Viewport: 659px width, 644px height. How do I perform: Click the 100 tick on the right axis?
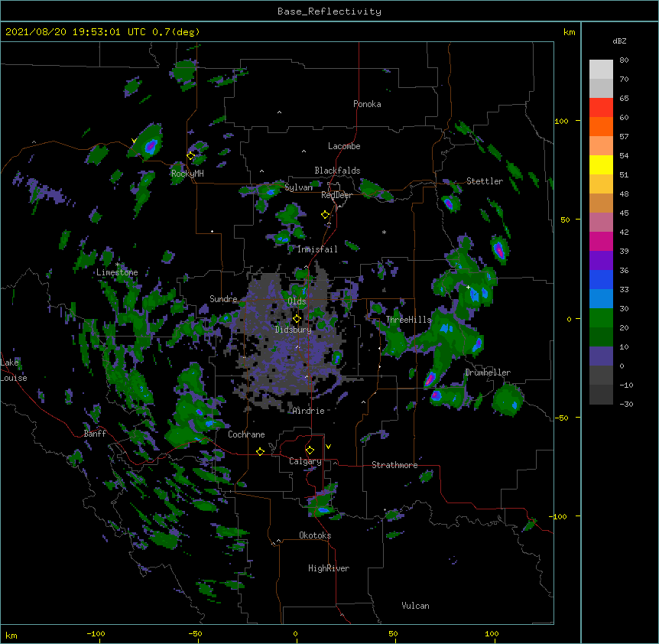pyautogui.click(x=561, y=121)
